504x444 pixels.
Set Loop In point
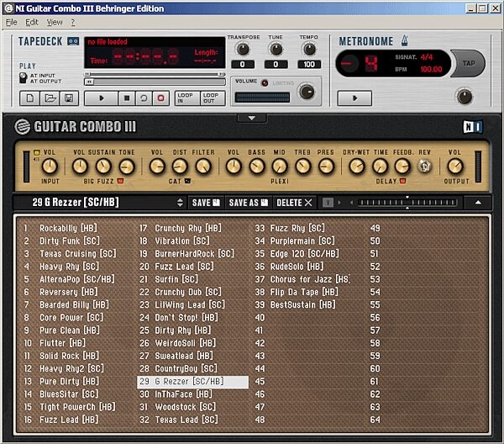187,98
